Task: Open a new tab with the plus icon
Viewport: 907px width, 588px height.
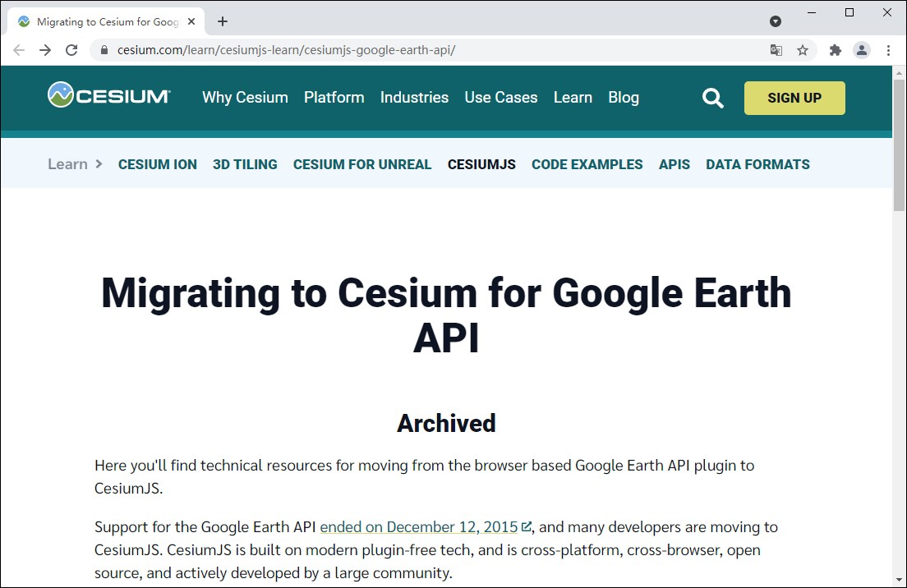Action: pos(222,21)
